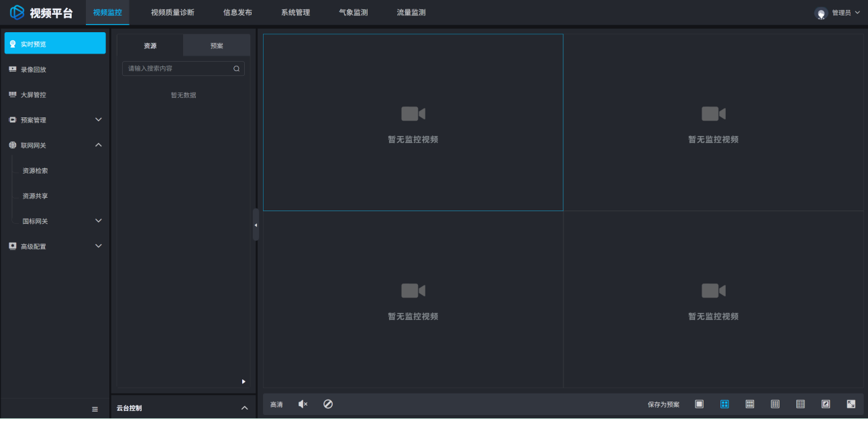Image resolution: width=868 pixels, height=421 pixels.
Task: Switch to the 预案 tab
Action: coord(217,46)
